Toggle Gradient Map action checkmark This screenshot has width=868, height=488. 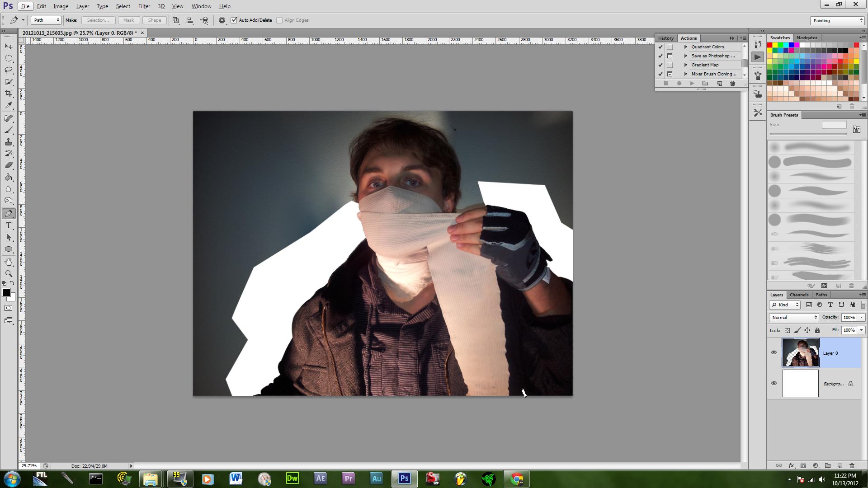coord(660,65)
